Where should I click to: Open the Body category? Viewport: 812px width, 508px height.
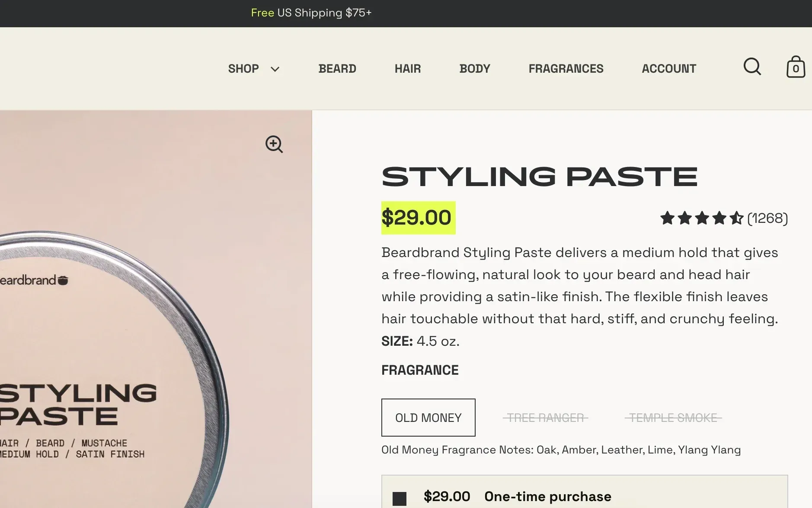click(x=475, y=69)
